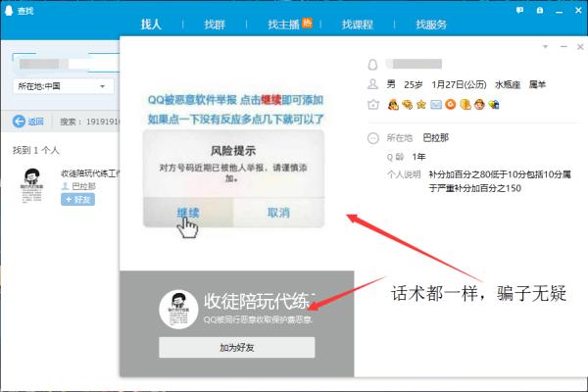This screenshot has width=588, height=392.
Task: Click the 巴拉那 location link in the result
Action: [83, 186]
